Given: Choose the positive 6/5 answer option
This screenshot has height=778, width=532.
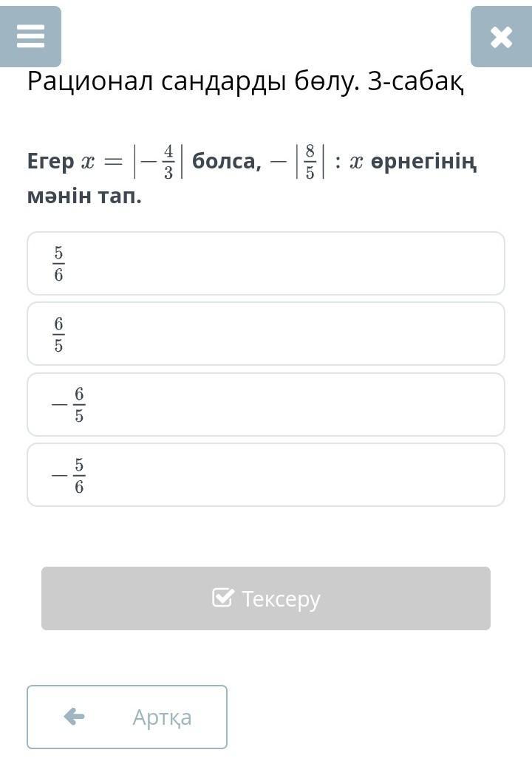Looking at the screenshot, I should 266,334.
